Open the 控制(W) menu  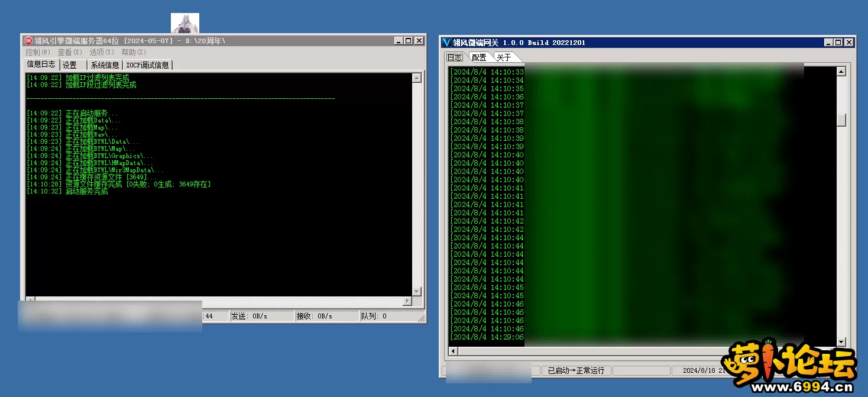click(37, 53)
